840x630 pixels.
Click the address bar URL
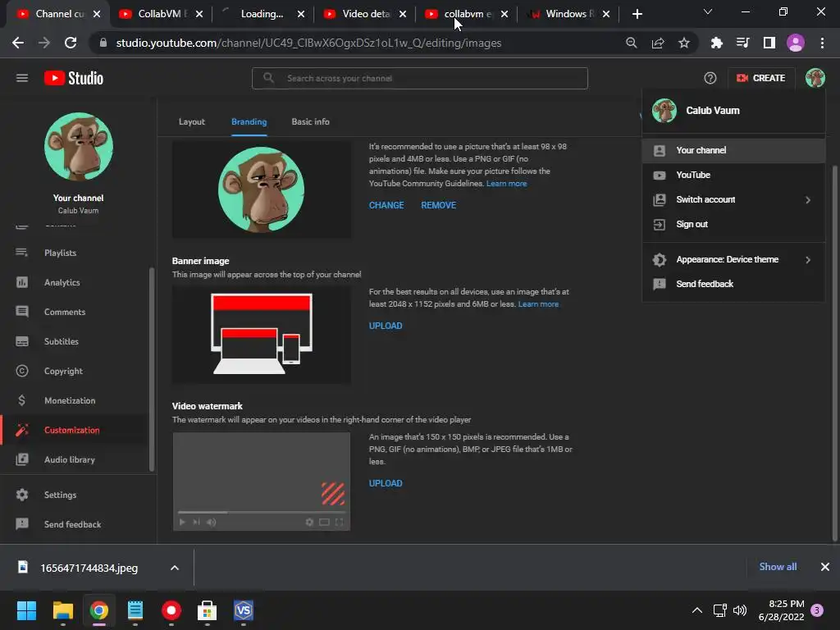[308, 43]
